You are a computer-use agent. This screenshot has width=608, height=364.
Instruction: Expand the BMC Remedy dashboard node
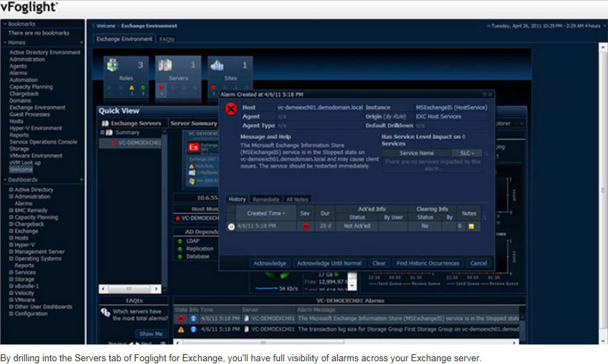[11, 210]
